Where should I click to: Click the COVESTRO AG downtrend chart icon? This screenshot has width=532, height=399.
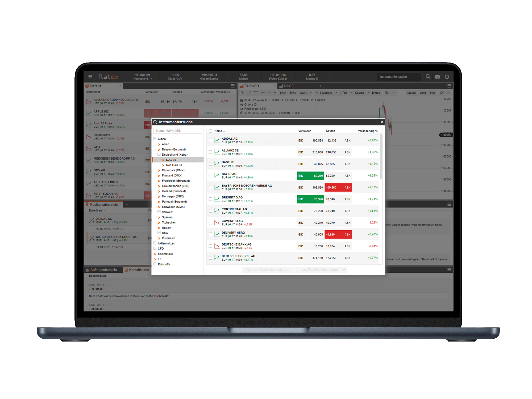pyautogui.click(x=217, y=222)
